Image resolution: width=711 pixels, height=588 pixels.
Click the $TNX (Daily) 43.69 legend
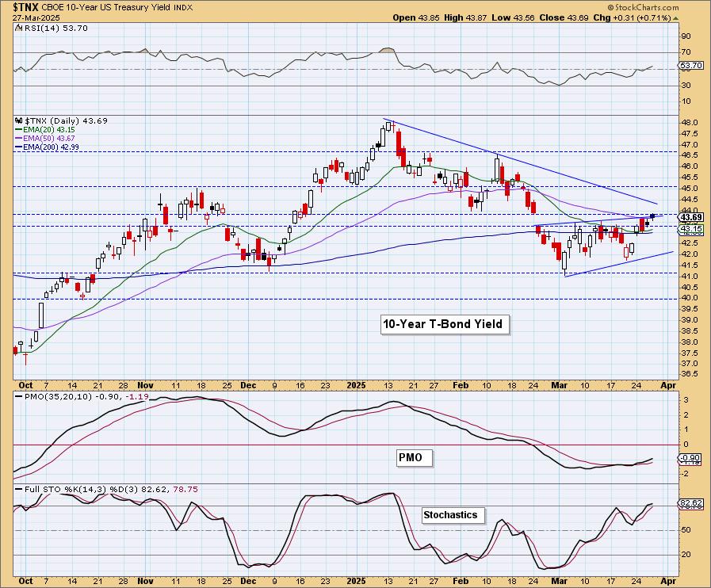click(66, 121)
